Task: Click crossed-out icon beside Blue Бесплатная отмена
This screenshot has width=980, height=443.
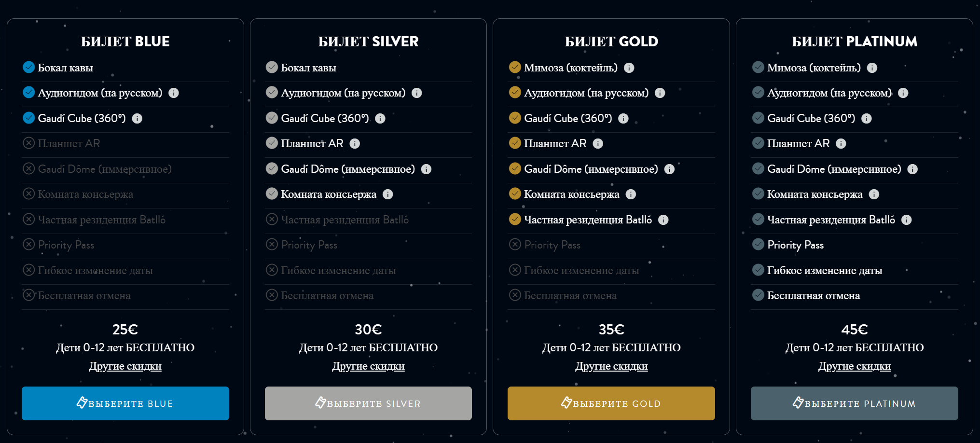Action: coord(29,295)
